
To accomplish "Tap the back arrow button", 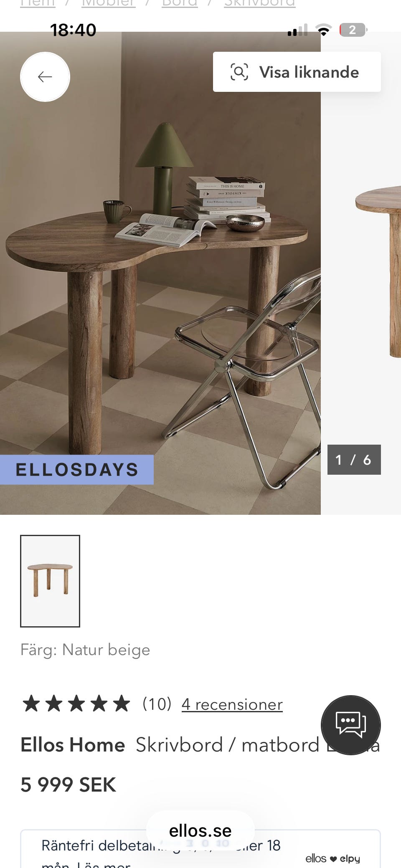I will point(45,77).
